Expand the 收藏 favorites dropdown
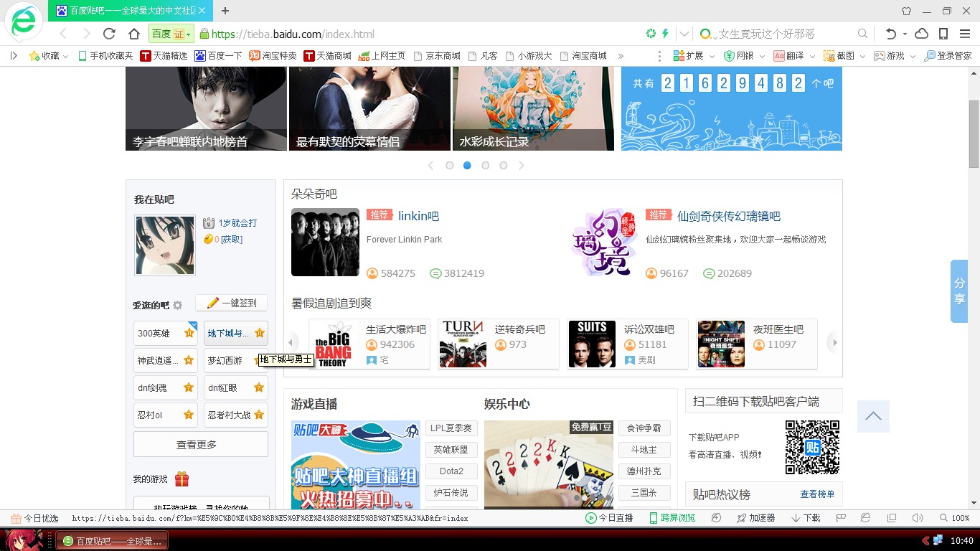980x551 pixels. click(65, 56)
